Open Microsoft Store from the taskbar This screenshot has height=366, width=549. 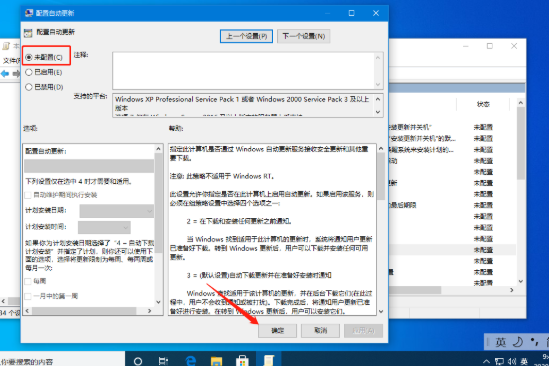(242, 361)
